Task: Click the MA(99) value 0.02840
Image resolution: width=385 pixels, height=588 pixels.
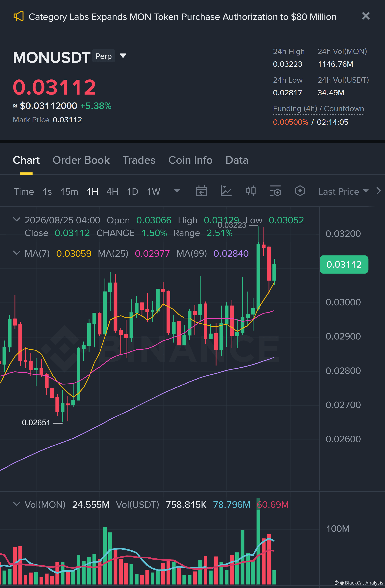Action: coord(231,253)
